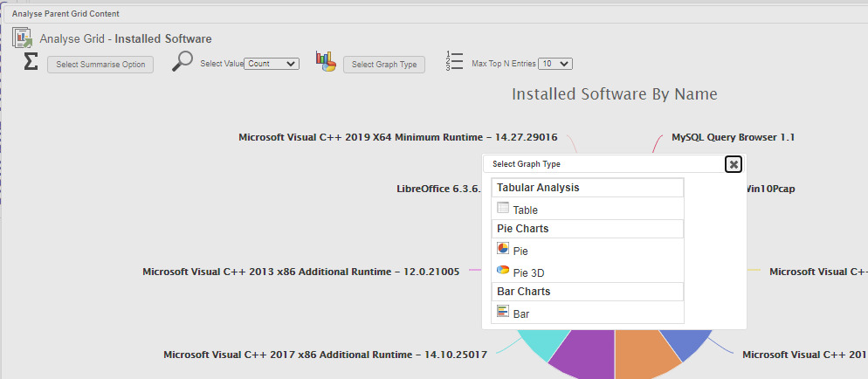This screenshot has width=868, height=379.
Task: Click the Table grid icon in the graph list
Action: point(503,208)
